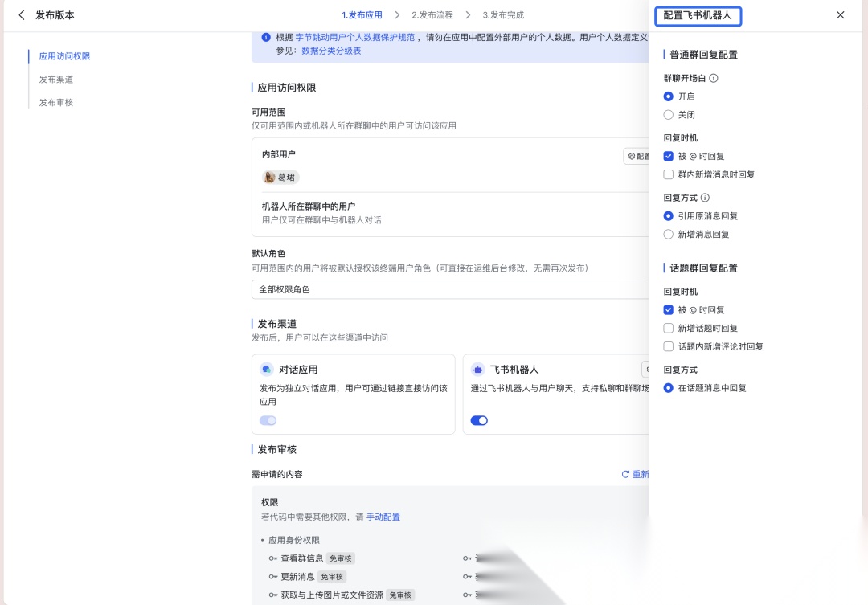The image size is (868, 605).
Task: Click the info icon next to 回复方式
Action: click(x=705, y=198)
